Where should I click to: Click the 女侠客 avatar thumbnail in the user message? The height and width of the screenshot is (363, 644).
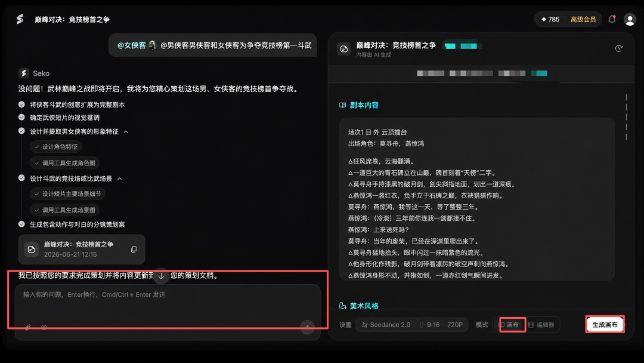(152, 45)
